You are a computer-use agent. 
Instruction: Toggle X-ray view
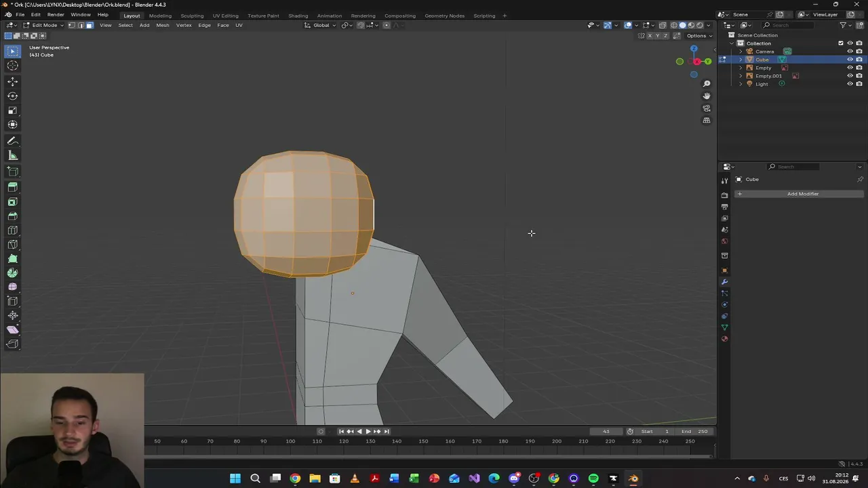pos(663,25)
